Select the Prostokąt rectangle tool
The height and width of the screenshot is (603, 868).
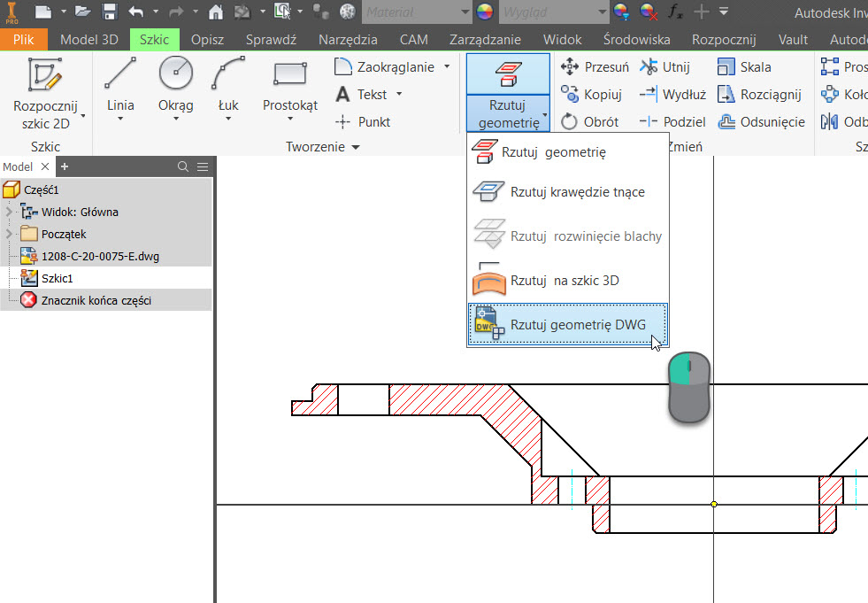289,85
